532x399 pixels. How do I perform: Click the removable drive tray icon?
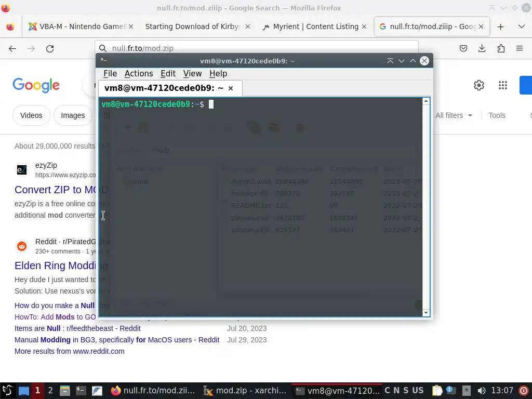coord(467,391)
